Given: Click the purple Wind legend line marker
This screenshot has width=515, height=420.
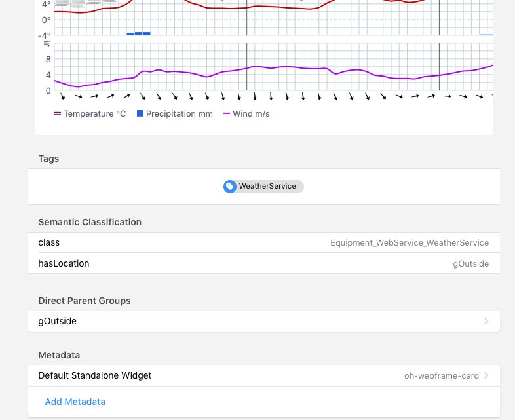Looking at the screenshot, I should [227, 113].
